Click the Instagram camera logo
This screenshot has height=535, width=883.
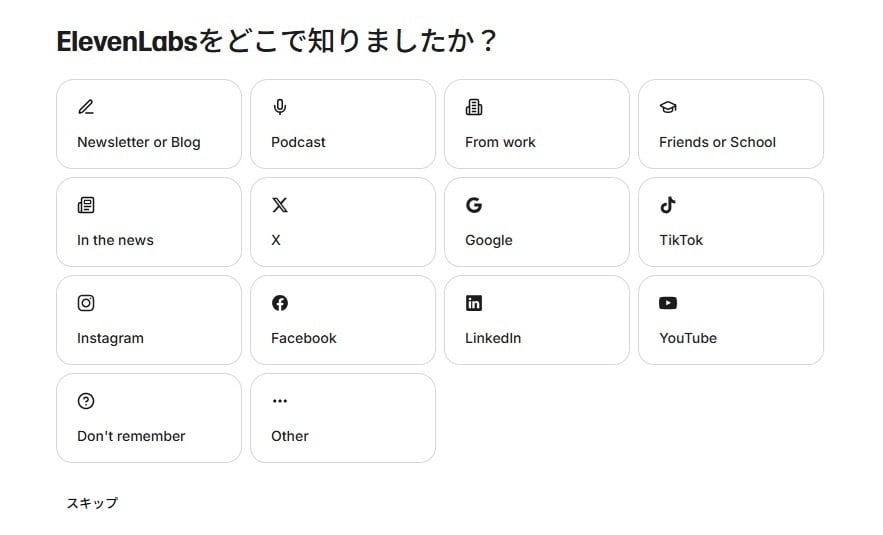(x=86, y=303)
